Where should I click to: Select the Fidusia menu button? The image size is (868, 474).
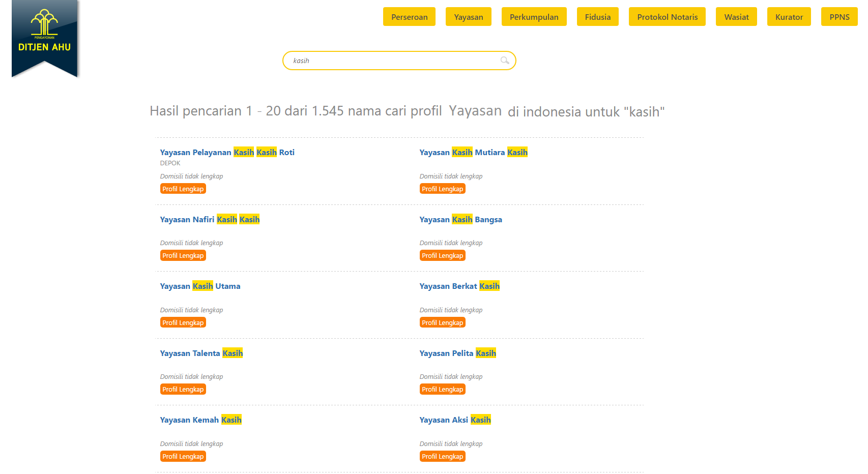[x=597, y=17]
